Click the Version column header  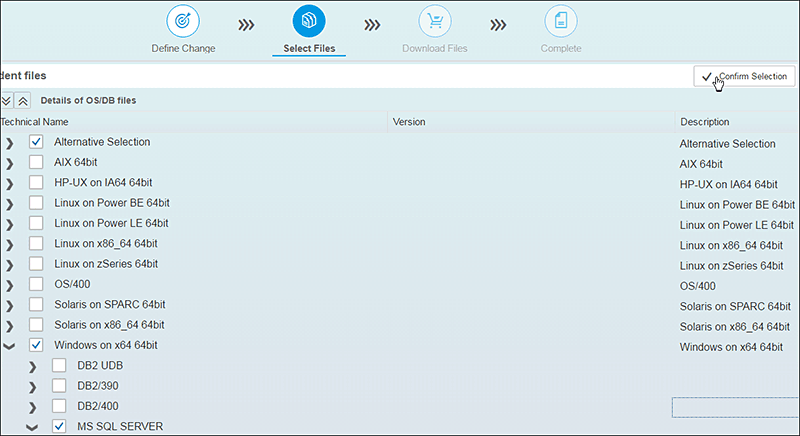[x=409, y=122]
